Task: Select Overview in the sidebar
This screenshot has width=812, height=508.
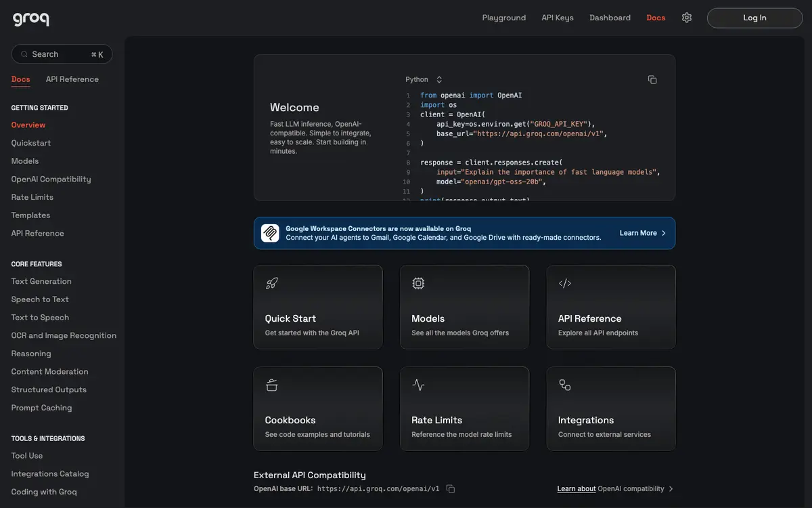Action: pyautogui.click(x=28, y=125)
